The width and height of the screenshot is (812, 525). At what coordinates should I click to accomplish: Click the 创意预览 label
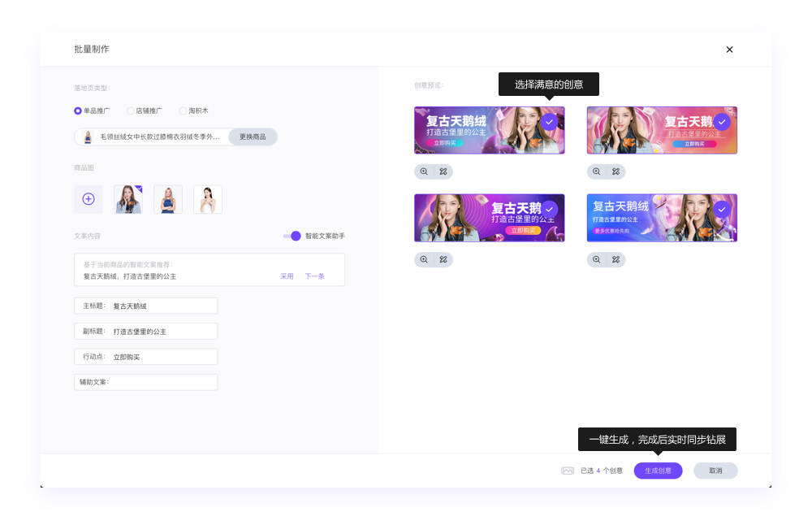pyautogui.click(x=429, y=85)
